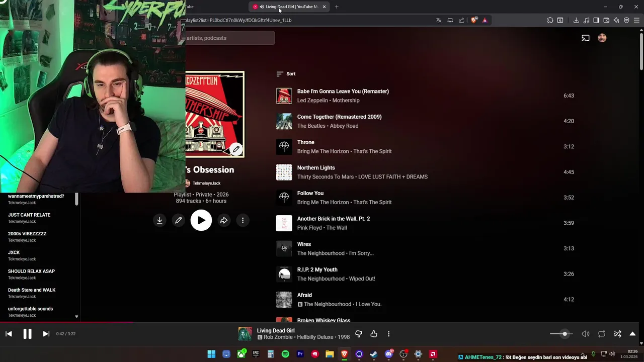Image resolution: width=644 pixels, height=362 pixels.
Task: Toggle repeat mode in the player bar
Action: click(602, 334)
